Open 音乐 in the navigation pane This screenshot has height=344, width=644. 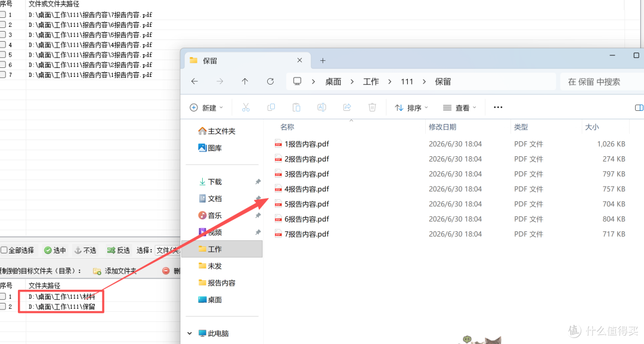click(x=210, y=215)
